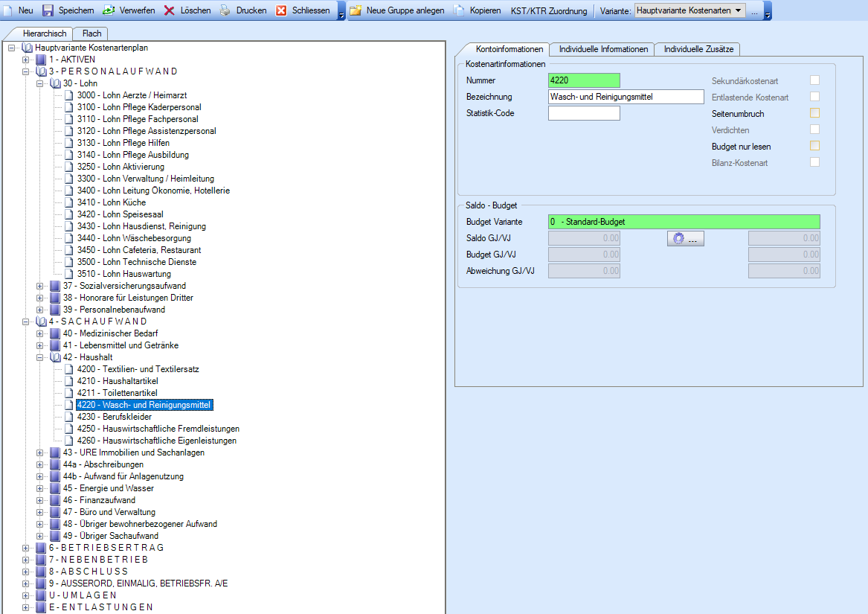Enable the Sekundärkostenart checkbox

[815, 80]
